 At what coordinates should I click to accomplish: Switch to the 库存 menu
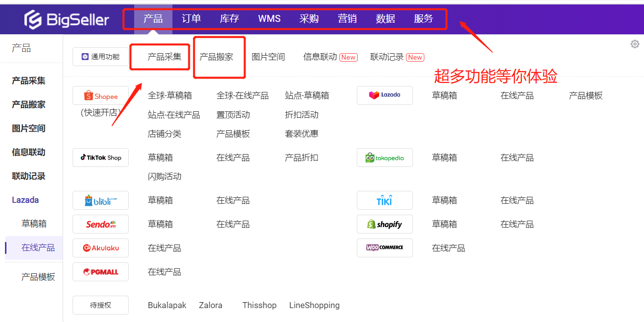point(230,19)
